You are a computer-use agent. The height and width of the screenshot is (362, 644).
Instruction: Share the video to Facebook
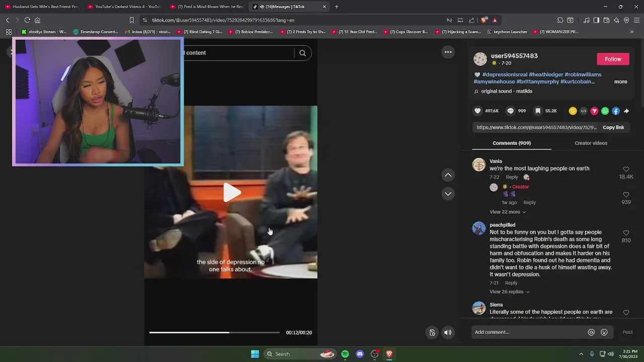[x=616, y=111]
